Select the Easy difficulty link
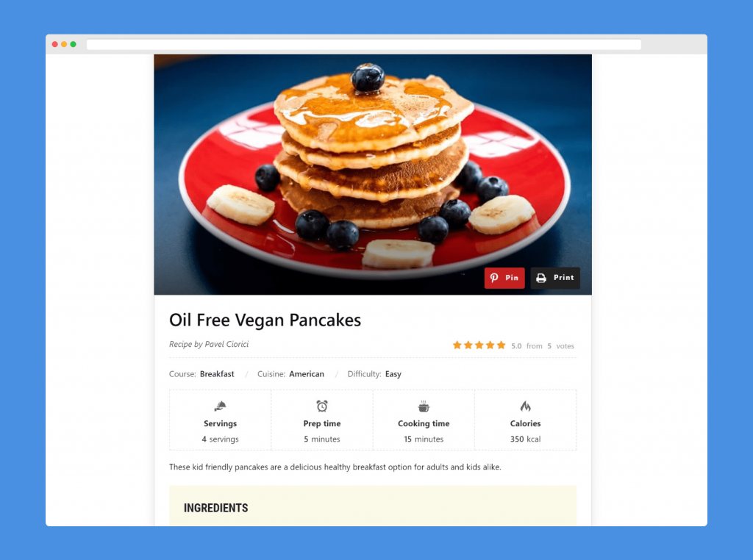This screenshot has height=560, width=753. coord(393,374)
